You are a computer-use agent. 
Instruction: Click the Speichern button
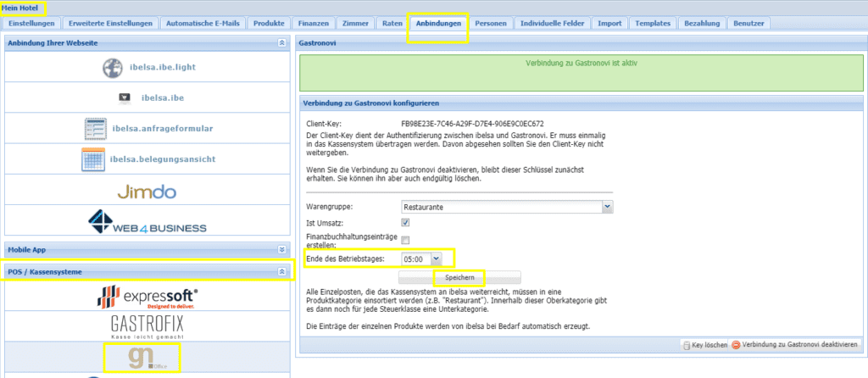[459, 277]
